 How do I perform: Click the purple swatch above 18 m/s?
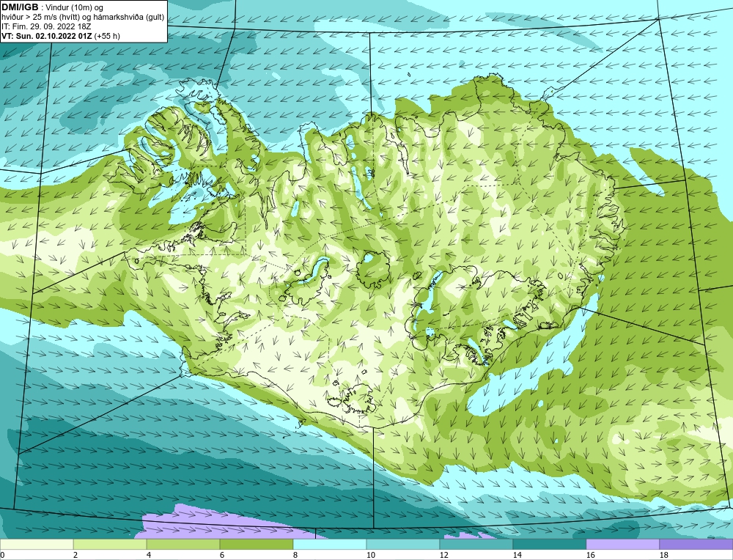point(696,545)
